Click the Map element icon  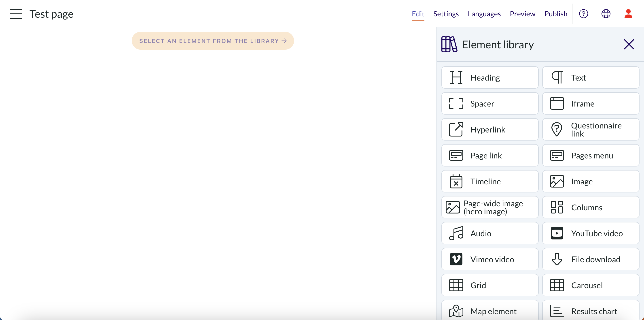(456, 311)
